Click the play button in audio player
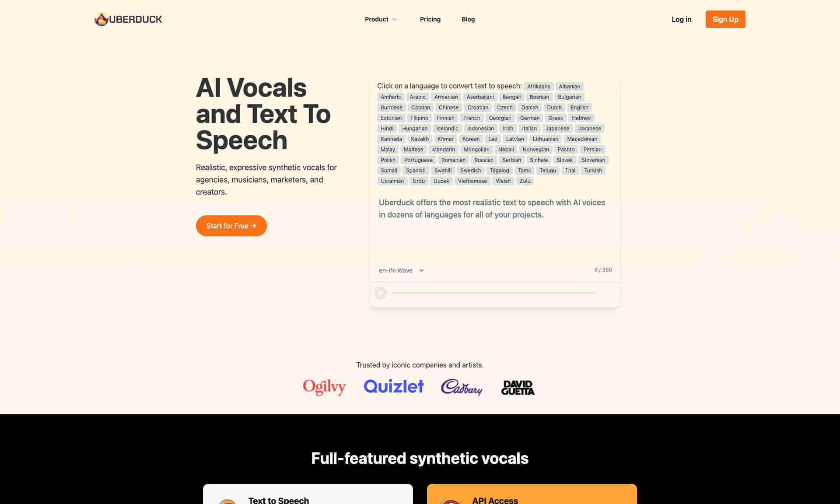This screenshot has height=504, width=840. (x=381, y=293)
